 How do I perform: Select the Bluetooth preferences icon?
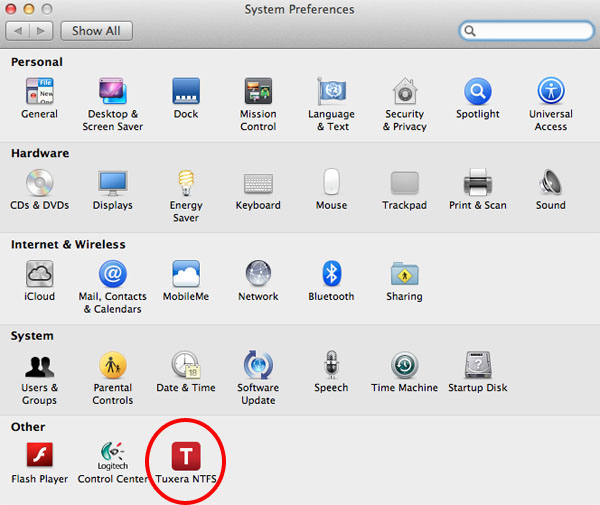[x=331, y=274]
